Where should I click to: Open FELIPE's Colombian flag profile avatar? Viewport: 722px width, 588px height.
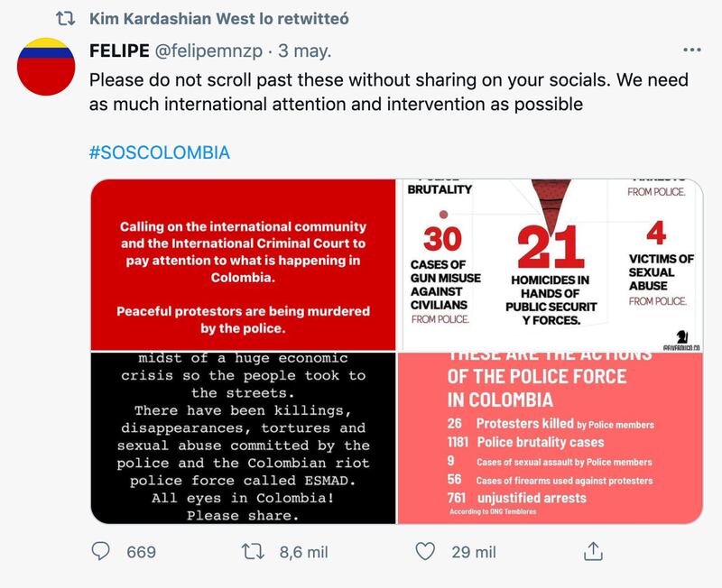(x=46, y=67)
